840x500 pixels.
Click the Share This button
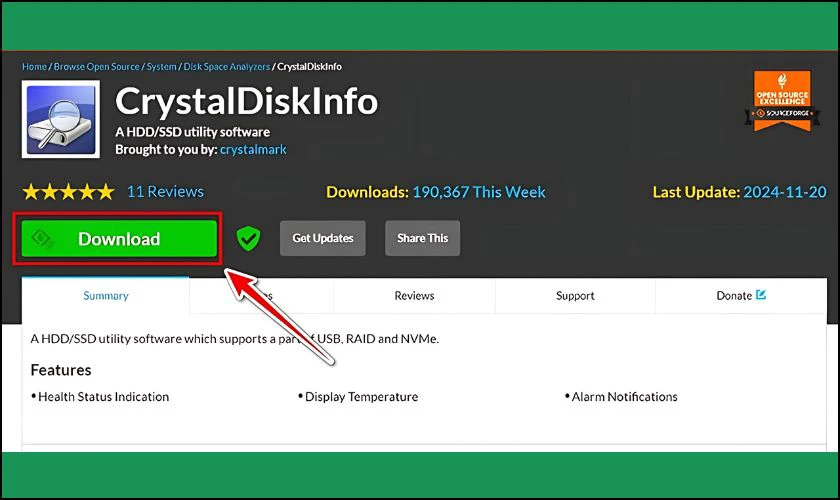pyautogui.click(x=422, y=238)
